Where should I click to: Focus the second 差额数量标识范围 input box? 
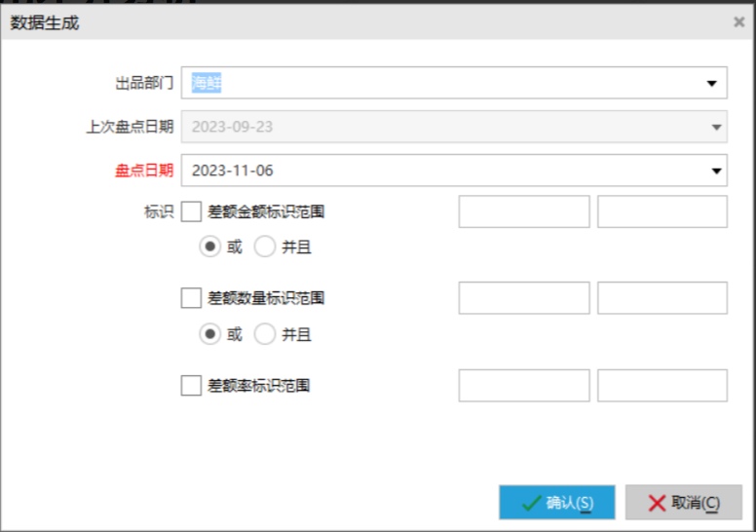[x=662, y=298]
